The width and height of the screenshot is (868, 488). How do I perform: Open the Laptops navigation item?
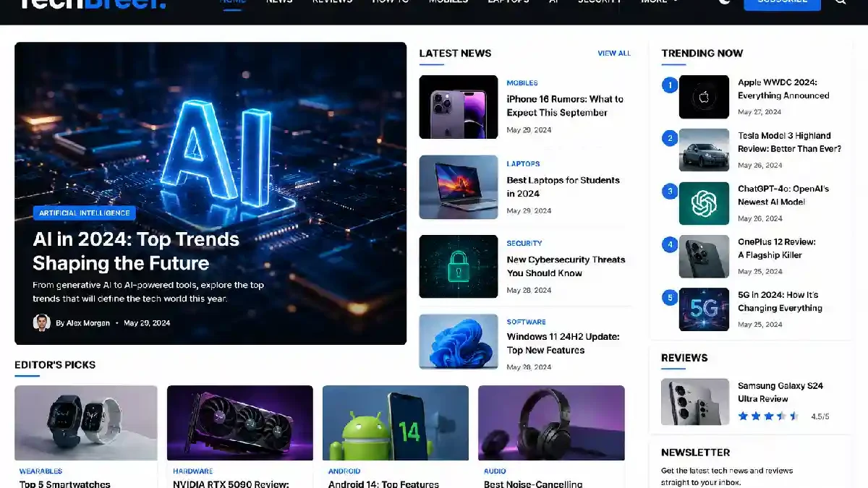coord(509,1)
